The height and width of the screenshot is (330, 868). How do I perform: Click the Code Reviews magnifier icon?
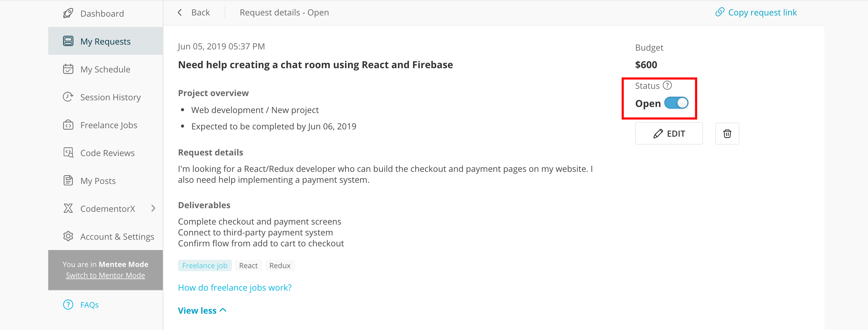68,153
